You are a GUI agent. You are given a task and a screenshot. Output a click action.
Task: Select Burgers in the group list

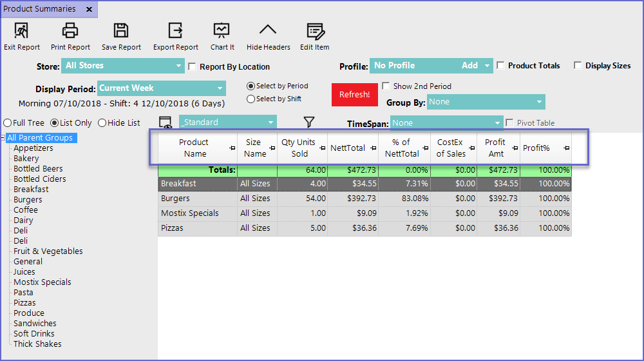pyautogui.click(x=28, y=200)
